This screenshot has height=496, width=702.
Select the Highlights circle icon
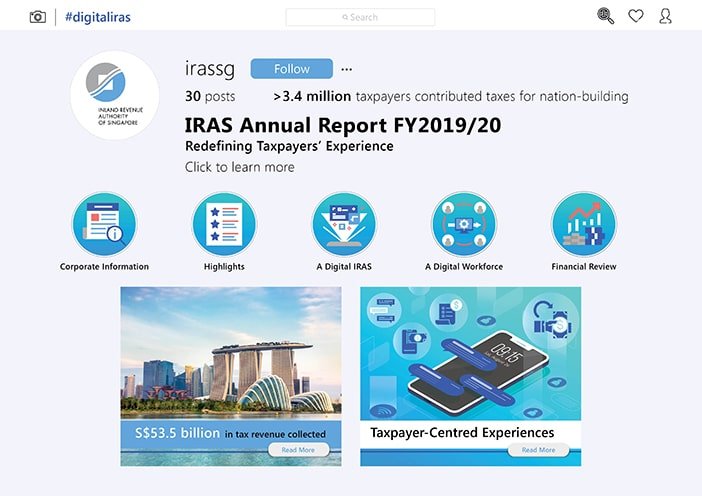(x=224, y=224)
